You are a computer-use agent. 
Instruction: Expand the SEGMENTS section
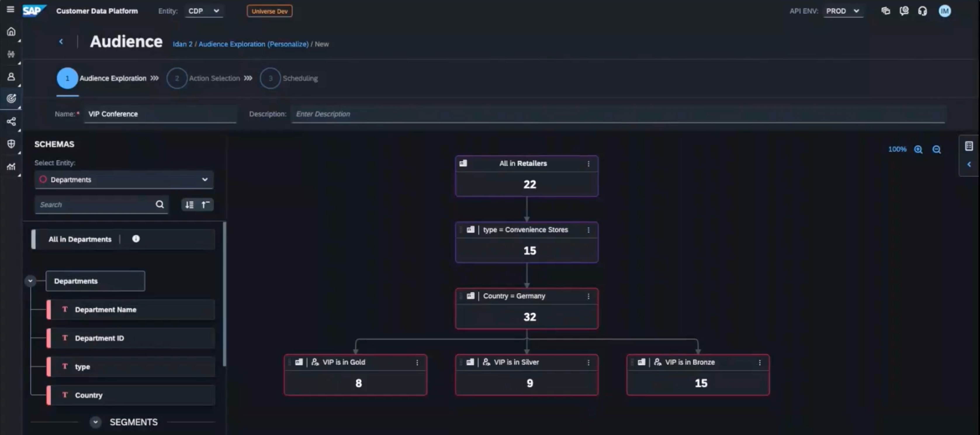[x=96, y=422]
